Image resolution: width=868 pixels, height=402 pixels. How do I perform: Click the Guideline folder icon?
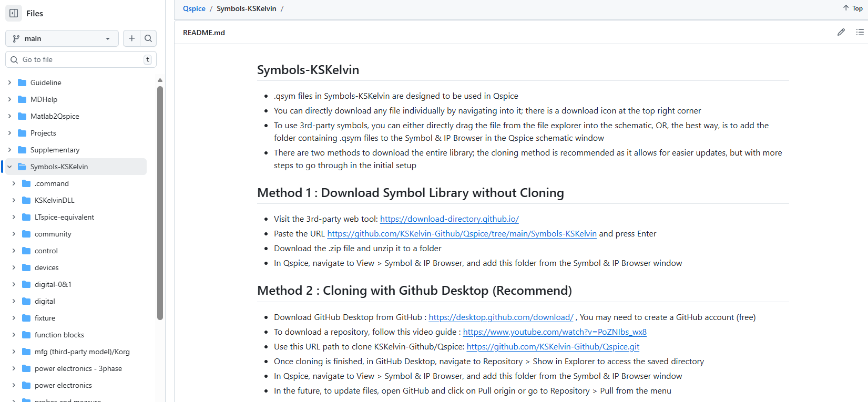[22, 83]
